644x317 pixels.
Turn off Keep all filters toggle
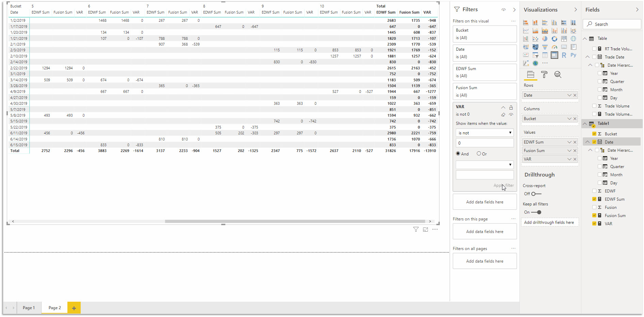[536, 212]
